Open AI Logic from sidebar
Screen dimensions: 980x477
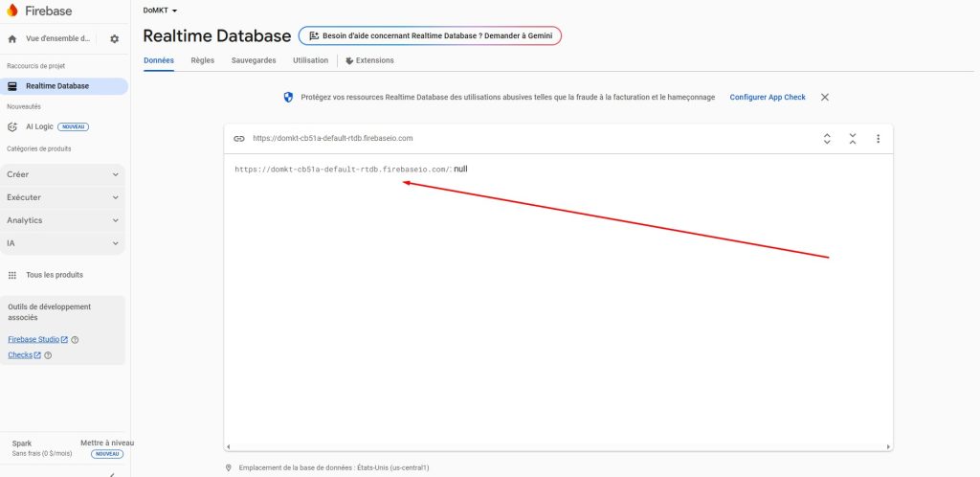pos(39,126)
